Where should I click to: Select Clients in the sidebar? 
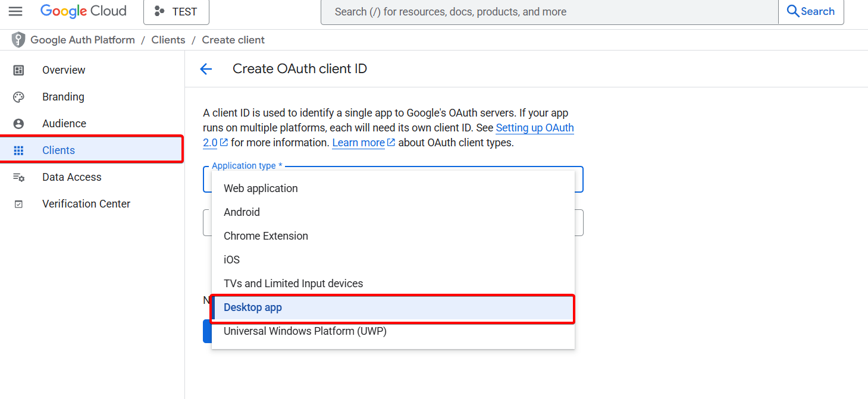click(92, 149)
